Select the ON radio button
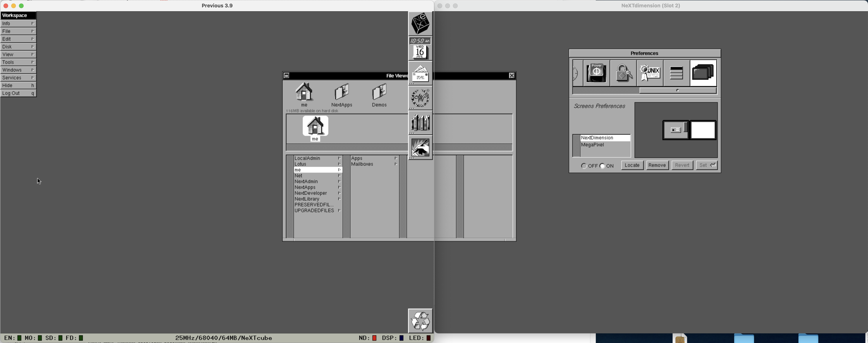Image resolution: width=868 pixels, height=343 pixels. click(x=602, y=166)
